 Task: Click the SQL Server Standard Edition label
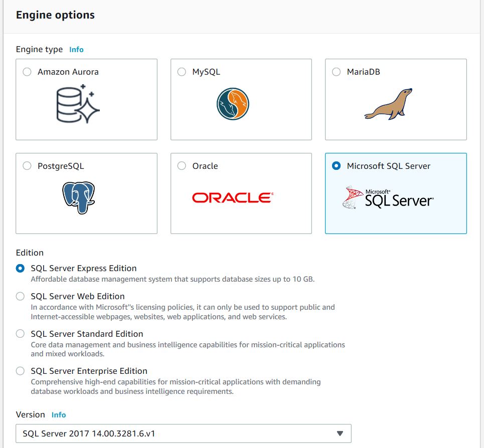tap(87, 334)
